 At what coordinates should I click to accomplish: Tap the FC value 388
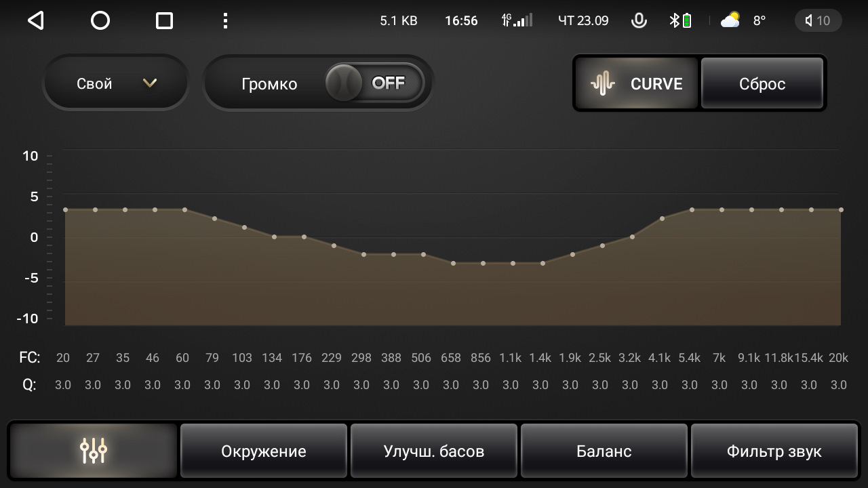tap(391, 358)
